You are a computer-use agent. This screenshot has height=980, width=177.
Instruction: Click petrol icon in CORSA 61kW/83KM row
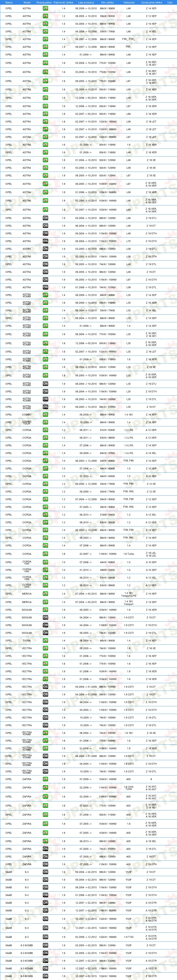tap(45, 430)
